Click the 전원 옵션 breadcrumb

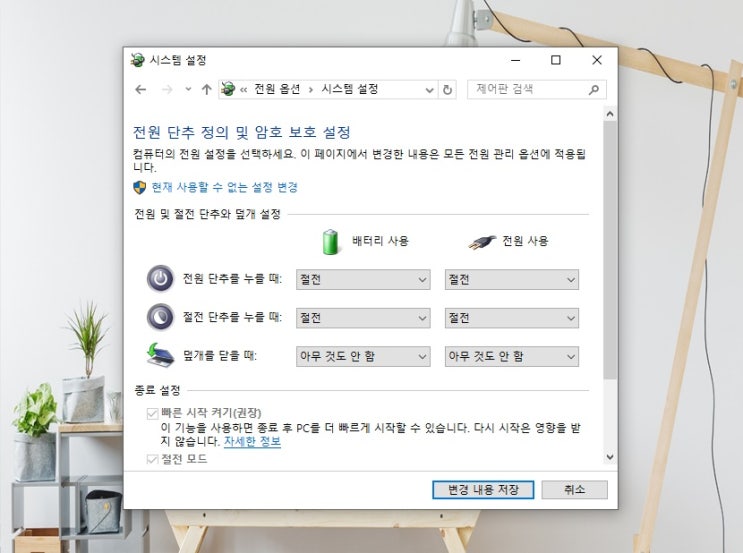(277, 89)
